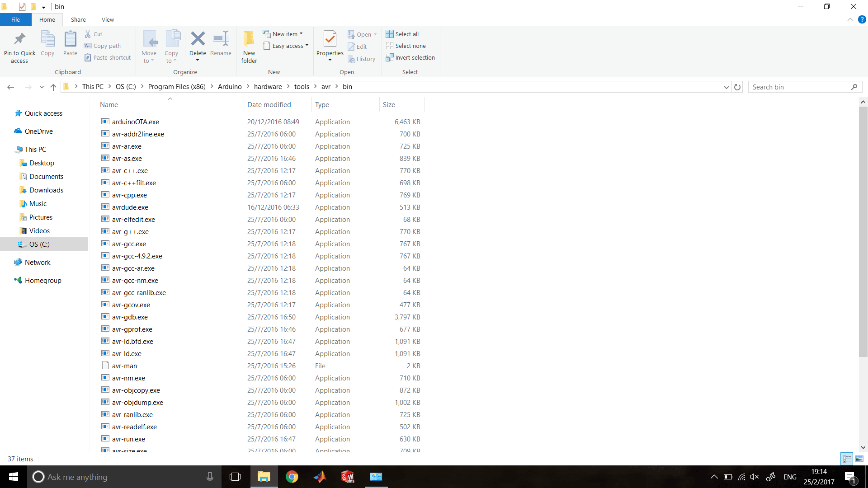This screenshot has height=488, width=868.
Task: Select the avrdude.exe file
Action: pos(261,207)
